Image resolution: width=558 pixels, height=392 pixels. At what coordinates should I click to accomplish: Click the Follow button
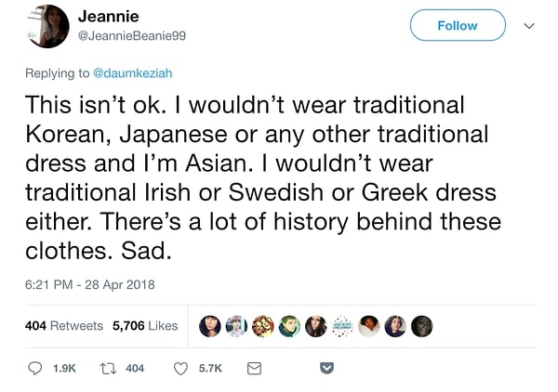click(457, 25)
